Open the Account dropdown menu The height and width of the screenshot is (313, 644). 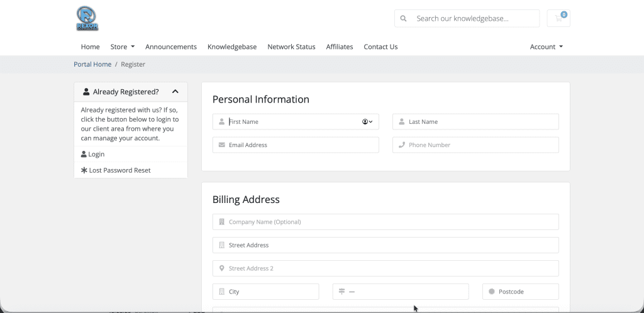click(546, 47)
